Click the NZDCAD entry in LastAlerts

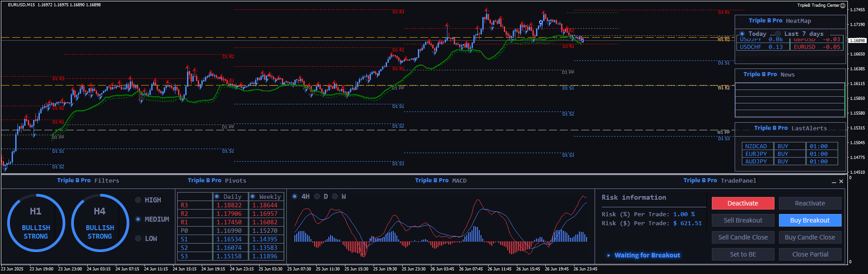point(756,146)
